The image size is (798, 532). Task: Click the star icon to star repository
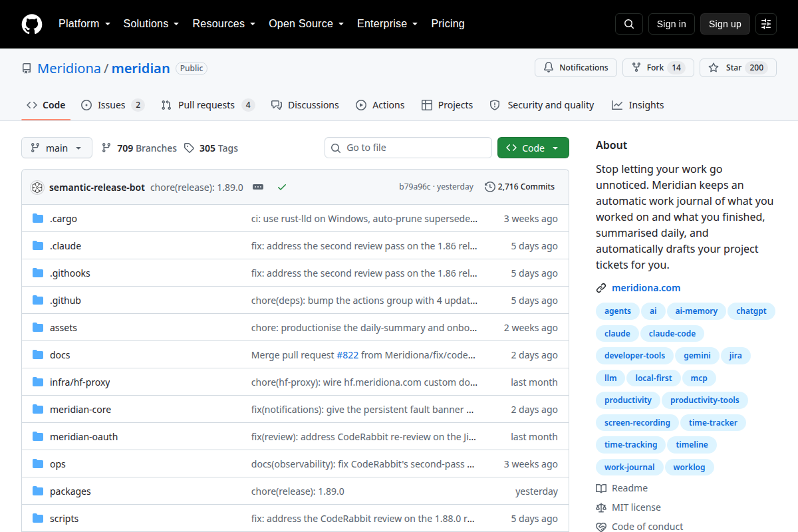point(714,68)
